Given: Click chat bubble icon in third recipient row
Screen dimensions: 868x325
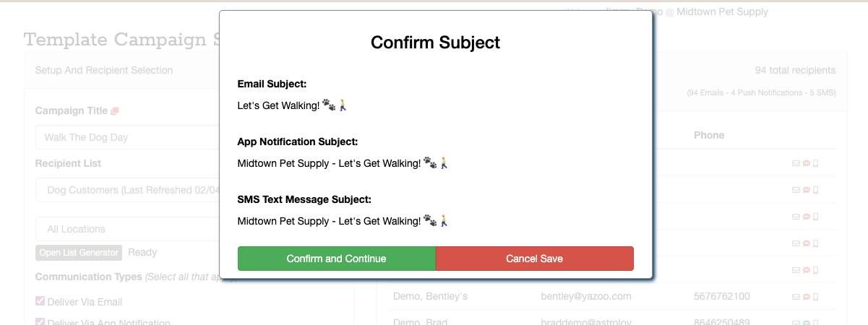Looking at the screenshot, I should (x=806, y=217).
